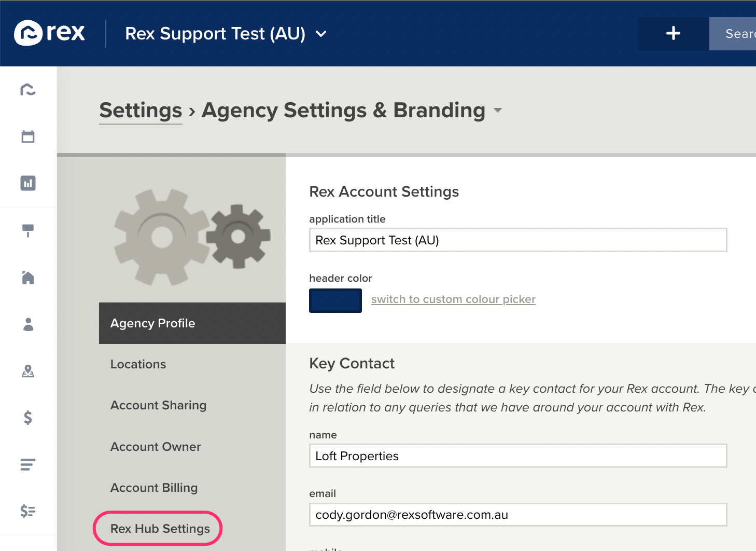Click the Rex logo in header
756x551 pixels.
[49, 33]
